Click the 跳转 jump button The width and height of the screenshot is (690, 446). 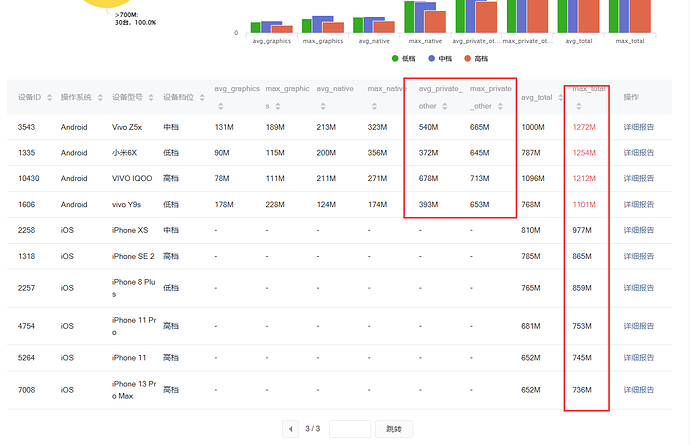coord(394,429)
